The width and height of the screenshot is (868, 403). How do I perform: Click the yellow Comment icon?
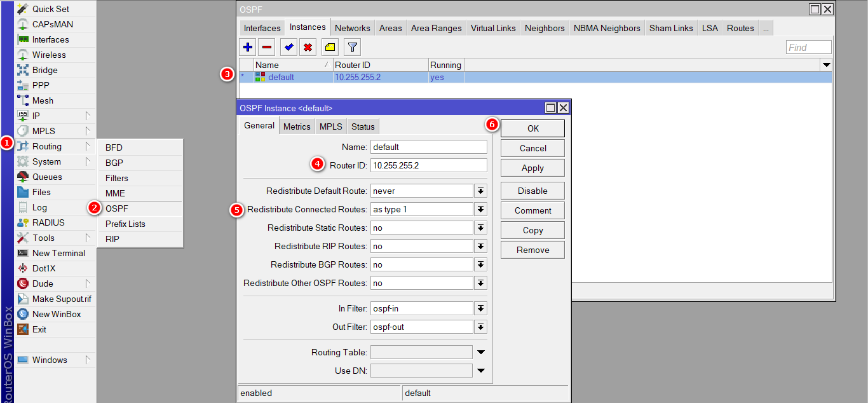pyautogui.click(x=330, y=47)
